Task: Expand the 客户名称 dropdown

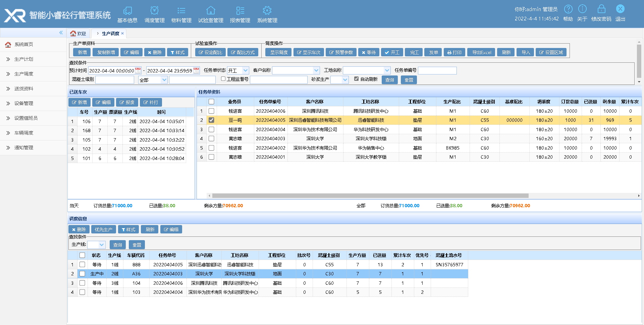Action: pos(316,70)
